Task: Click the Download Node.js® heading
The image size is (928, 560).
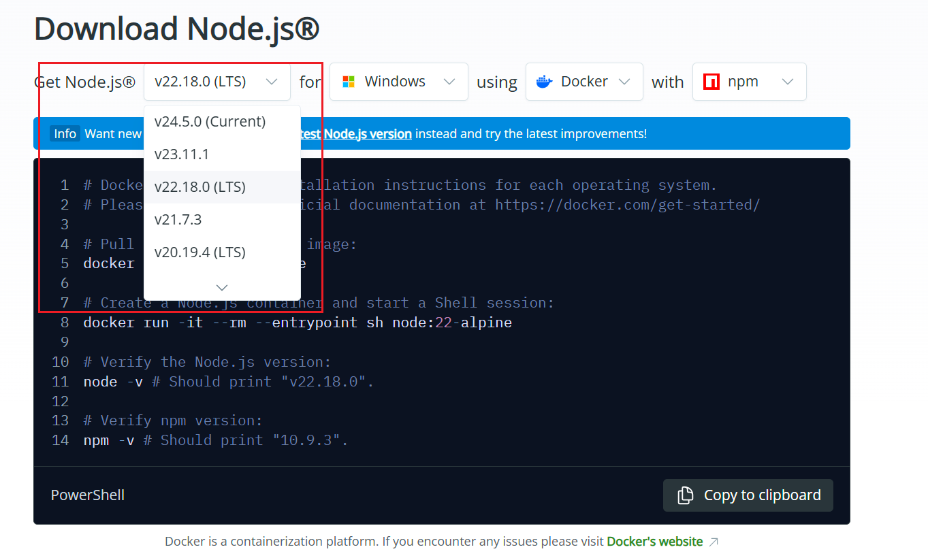Action: click(x=176, y=29)
